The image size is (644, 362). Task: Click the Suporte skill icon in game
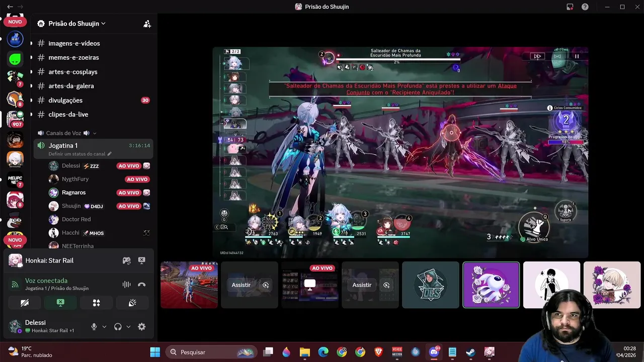(x=566, y=211)
